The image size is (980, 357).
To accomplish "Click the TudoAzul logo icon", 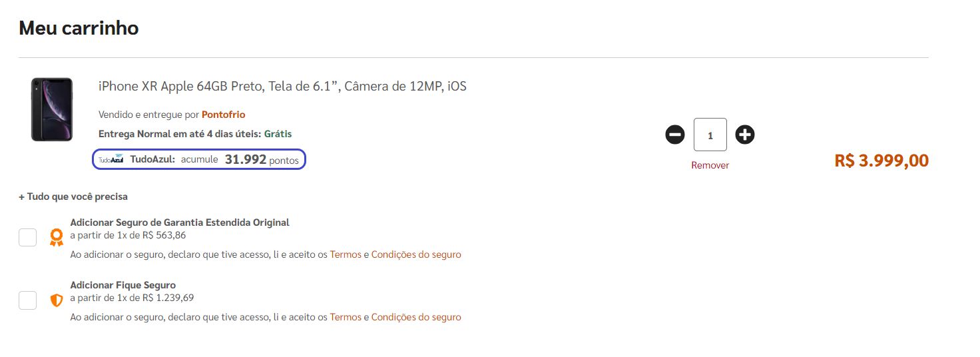I will pyautogui.click(x=111, y=160).
